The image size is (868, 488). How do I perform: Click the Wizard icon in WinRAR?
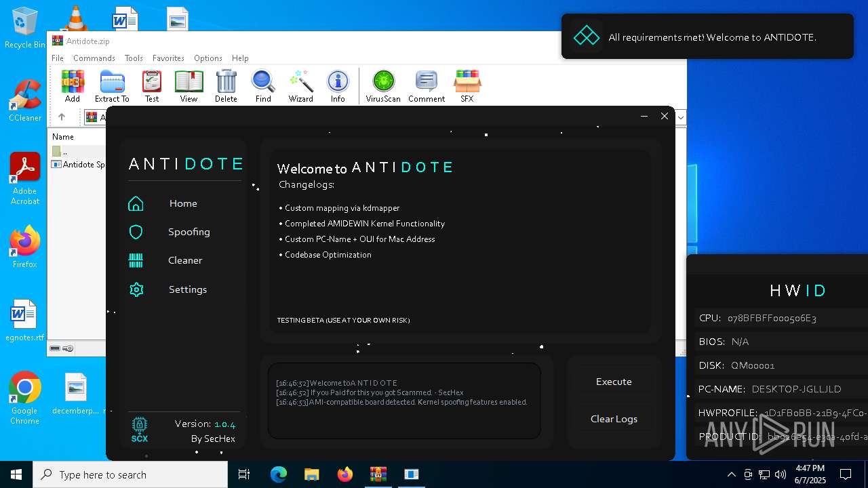click(300, 86)
